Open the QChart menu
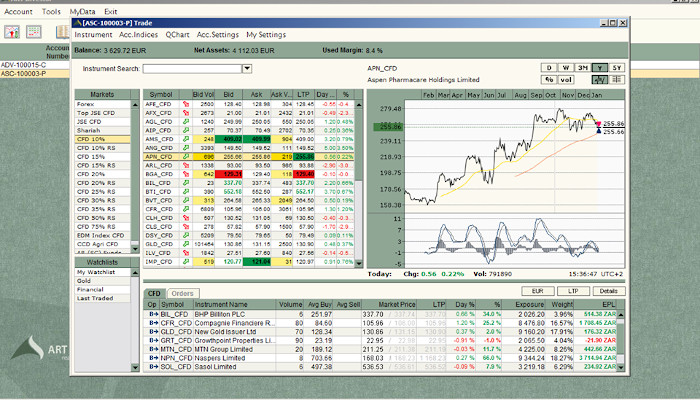This screenshot has height=400, width=700. point(178,34)
